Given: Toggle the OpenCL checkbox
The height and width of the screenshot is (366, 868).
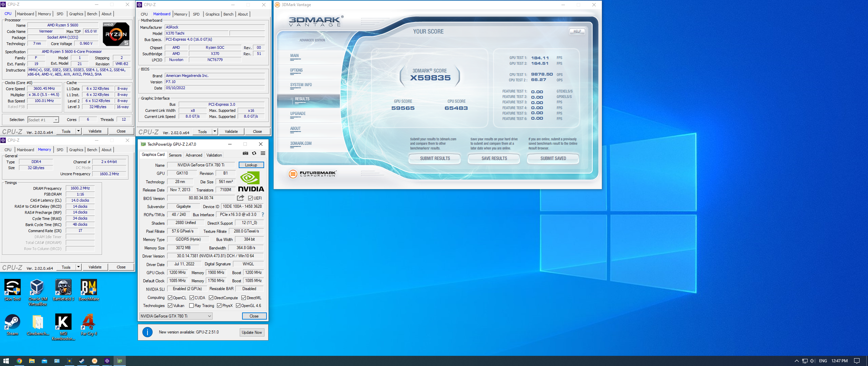Looking at the screenshot, I should coord(170,298).
